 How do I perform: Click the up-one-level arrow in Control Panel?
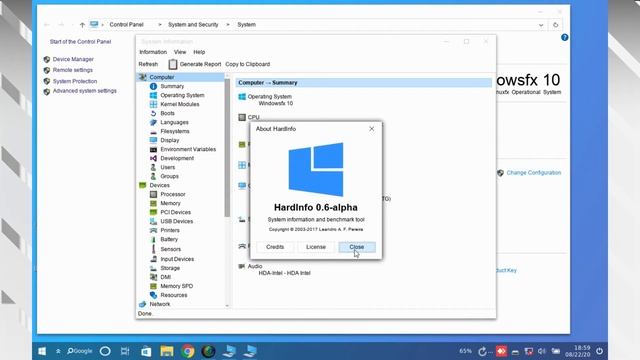(x=82, y=25)
